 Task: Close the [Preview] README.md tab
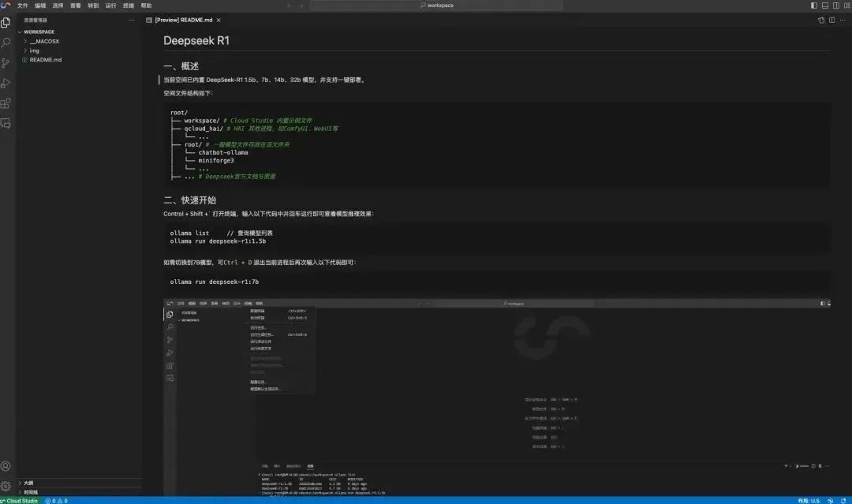click(219, 20)
